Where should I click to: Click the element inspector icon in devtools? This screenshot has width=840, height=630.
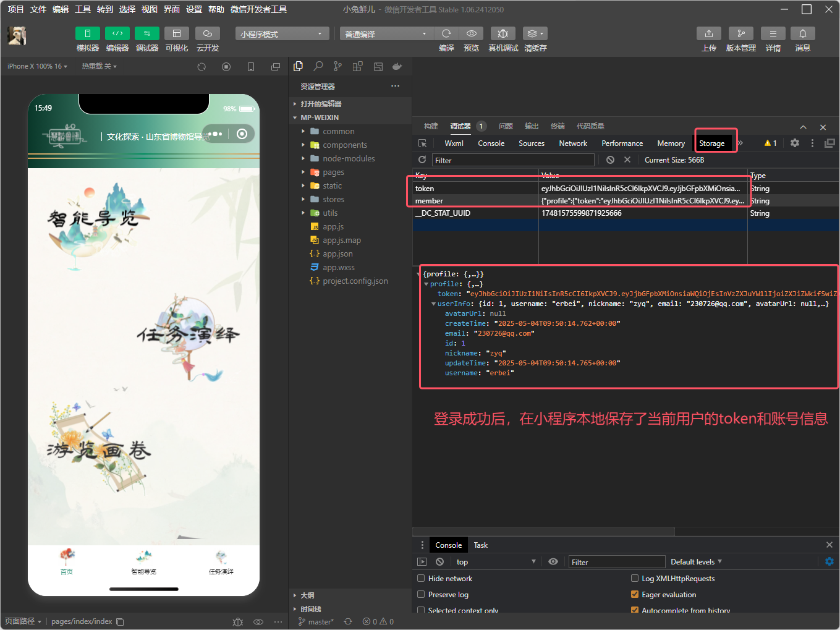click(x=423, y=143)
